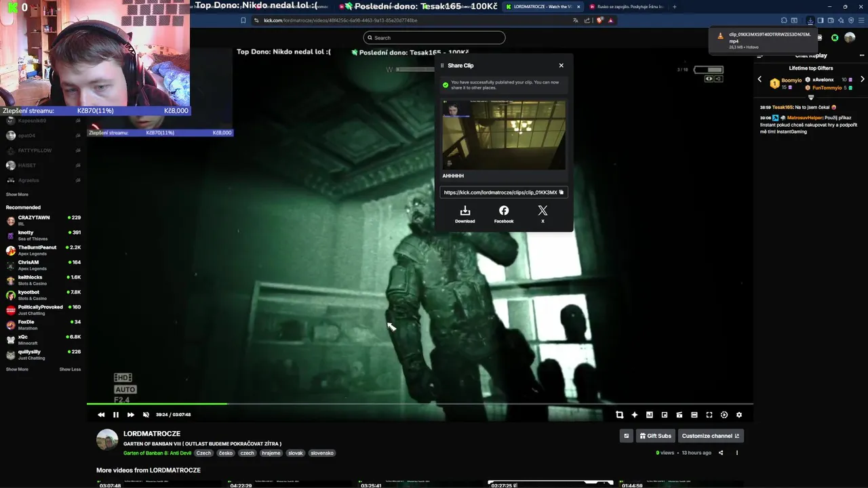Show previous top gifters with left arrow

pyautogui.click(x=759, y=80)
